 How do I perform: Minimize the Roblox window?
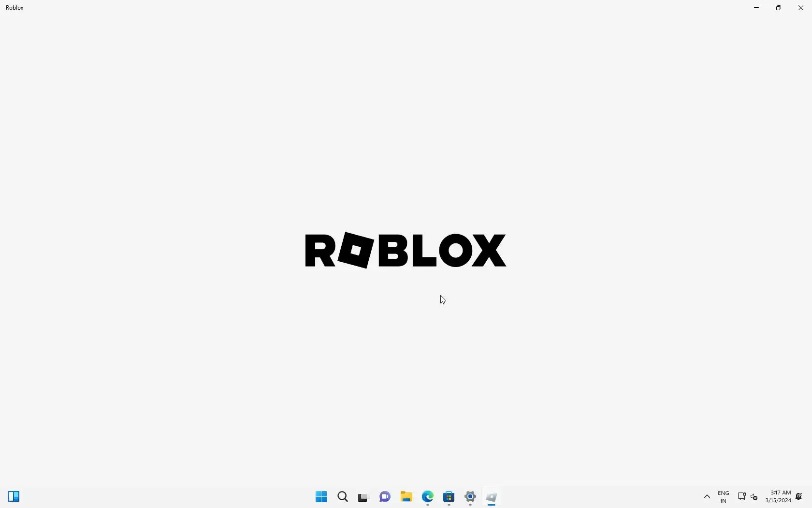[x=756, y=8]
